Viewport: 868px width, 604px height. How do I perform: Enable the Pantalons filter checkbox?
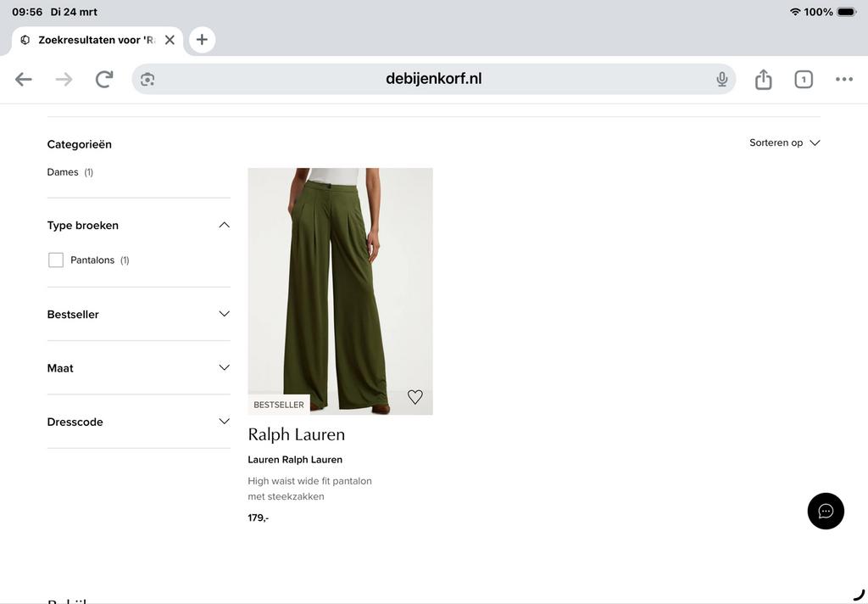pos(55,259)
